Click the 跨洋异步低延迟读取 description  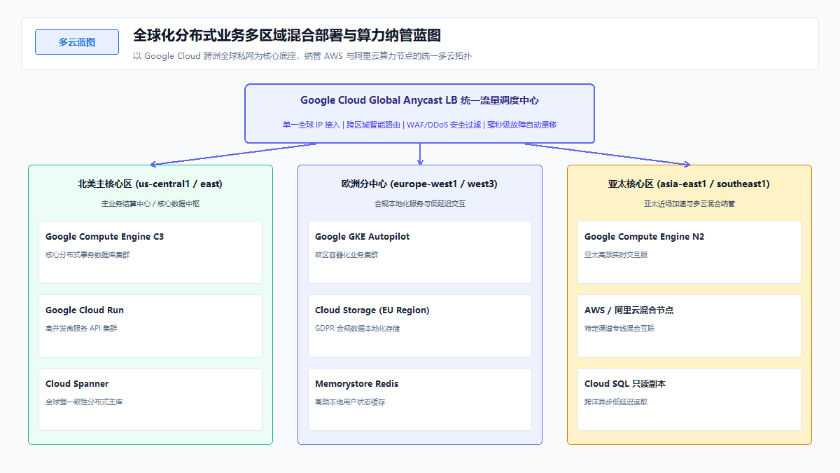pos(616,402)
